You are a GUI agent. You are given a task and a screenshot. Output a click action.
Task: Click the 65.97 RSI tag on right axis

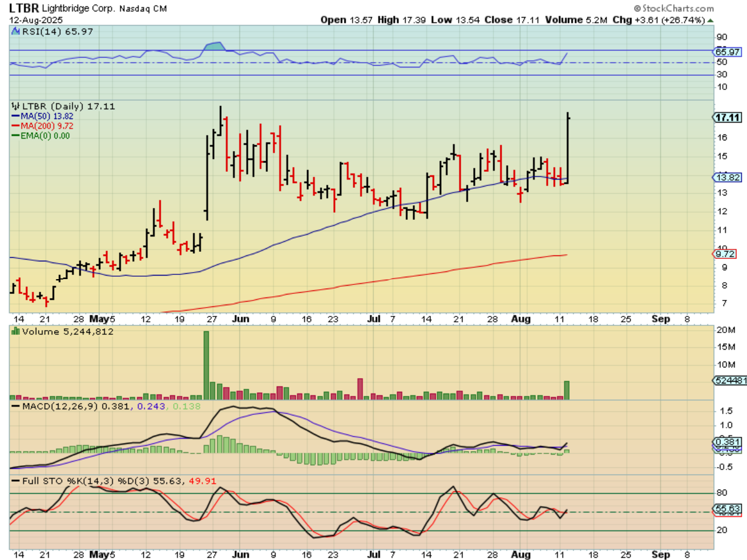pos(728,53)
